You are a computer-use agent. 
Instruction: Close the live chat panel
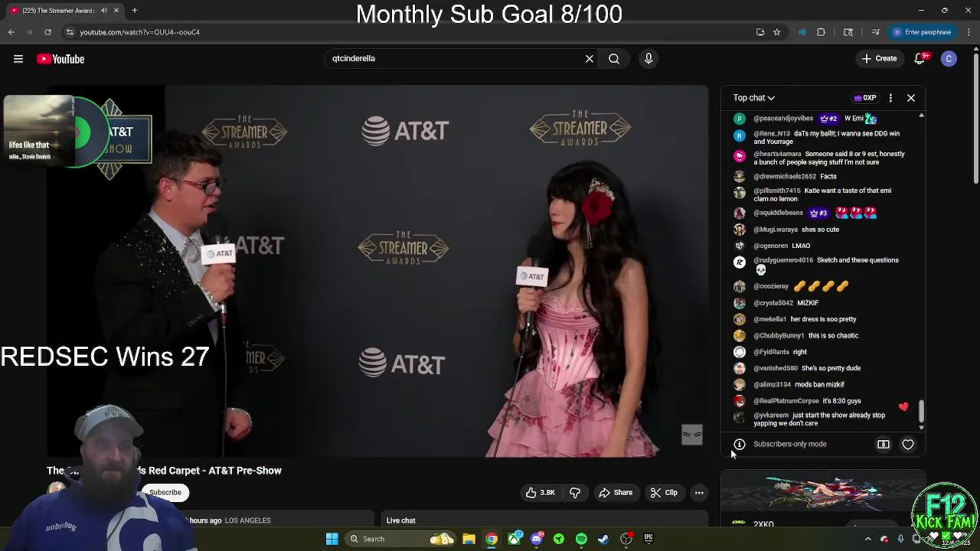911,98
